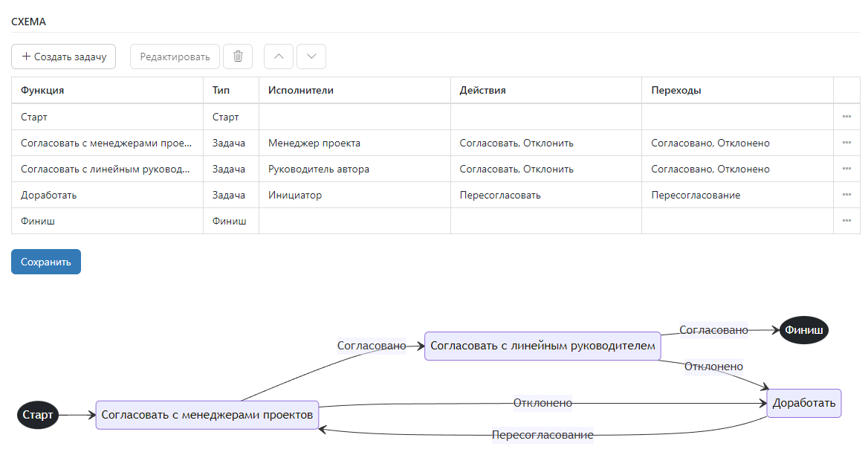Click the trash delete icon button
868x455 pixels.
pos(238,57)
